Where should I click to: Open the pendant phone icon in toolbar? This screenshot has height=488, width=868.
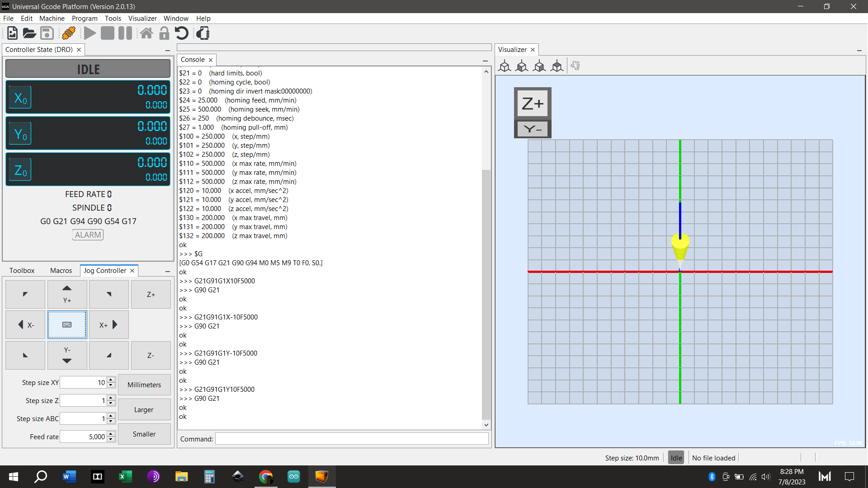tap(203, 33)
